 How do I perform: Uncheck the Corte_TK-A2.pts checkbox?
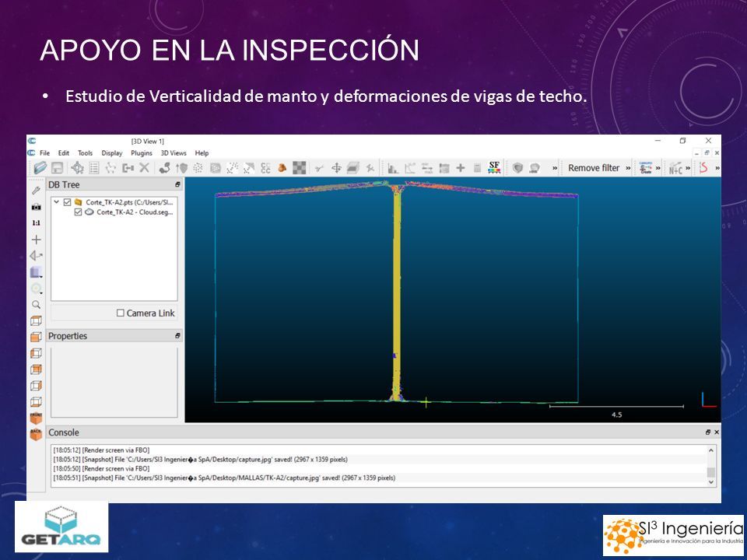[68, 202]
